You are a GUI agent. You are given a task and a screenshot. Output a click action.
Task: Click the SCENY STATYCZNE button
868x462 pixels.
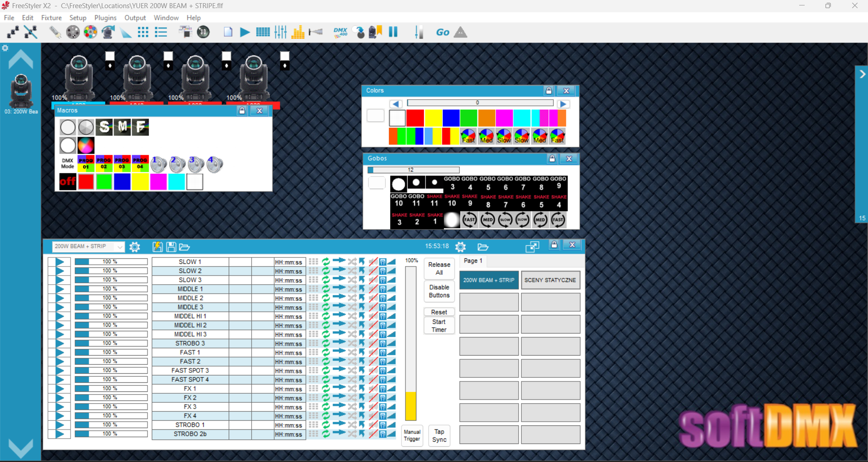tap(550, 280)
